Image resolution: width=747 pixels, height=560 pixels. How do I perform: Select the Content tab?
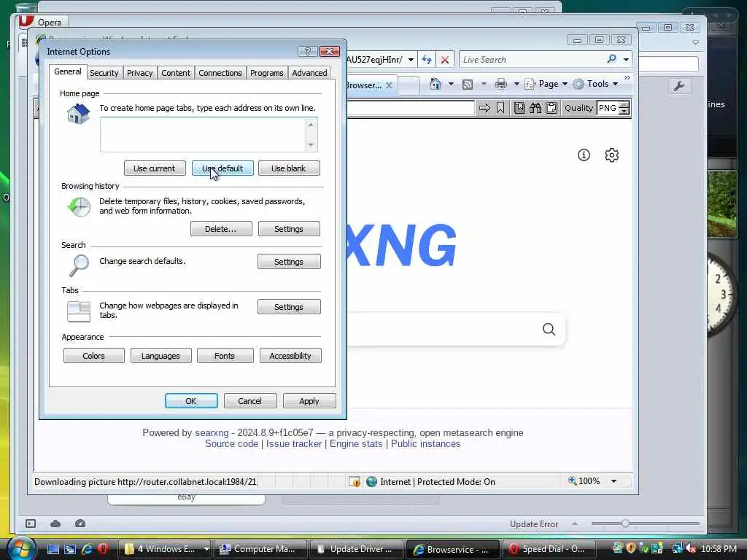click(x=175, y=73)
